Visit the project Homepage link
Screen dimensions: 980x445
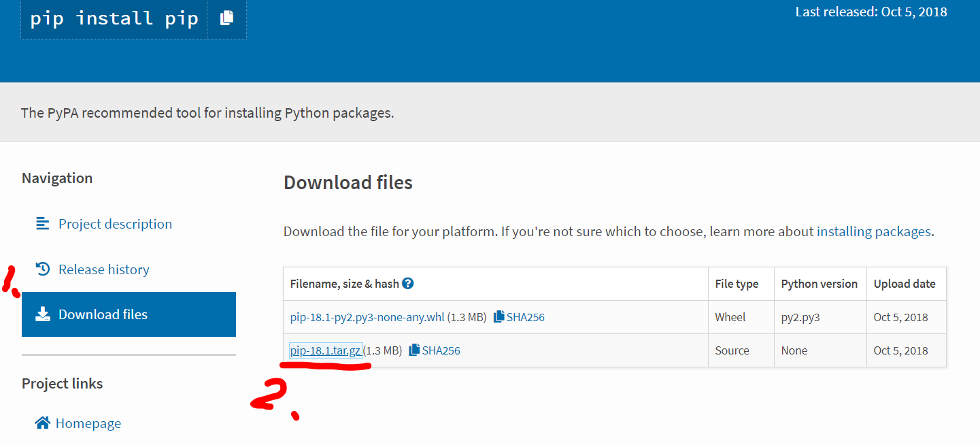[x=88, y=423]
